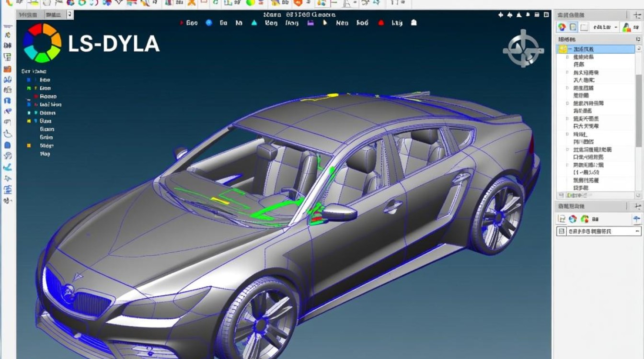The width and height of the screenshot is (644, 359).
Task: Click the checklist icon in lower right panel toolbar
Action: [562, 219]
